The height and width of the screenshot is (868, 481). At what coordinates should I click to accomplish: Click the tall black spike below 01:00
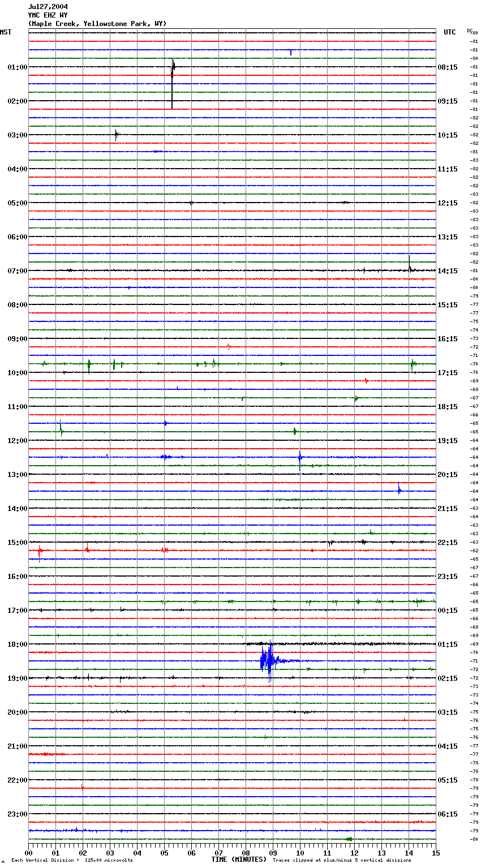[x=173, y=83]
